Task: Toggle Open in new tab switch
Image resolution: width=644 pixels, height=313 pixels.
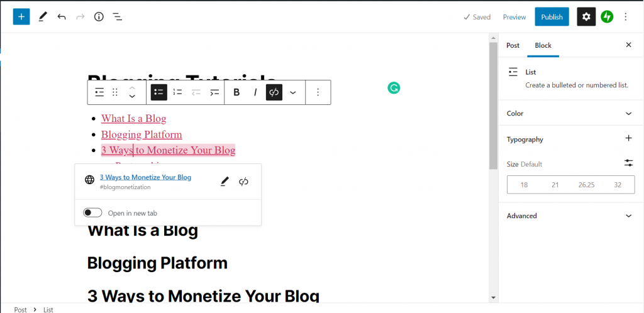Action: pos(92,213)
